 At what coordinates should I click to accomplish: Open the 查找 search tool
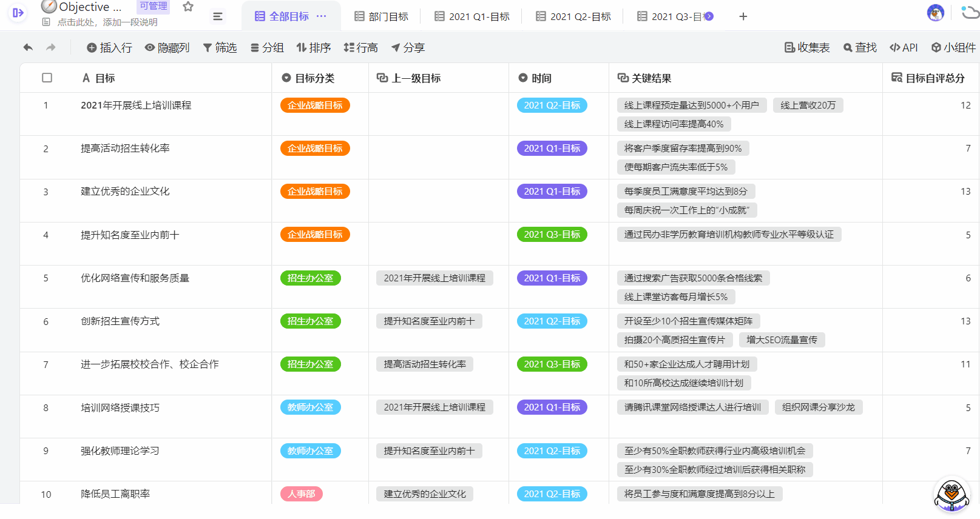coord(860,47)
